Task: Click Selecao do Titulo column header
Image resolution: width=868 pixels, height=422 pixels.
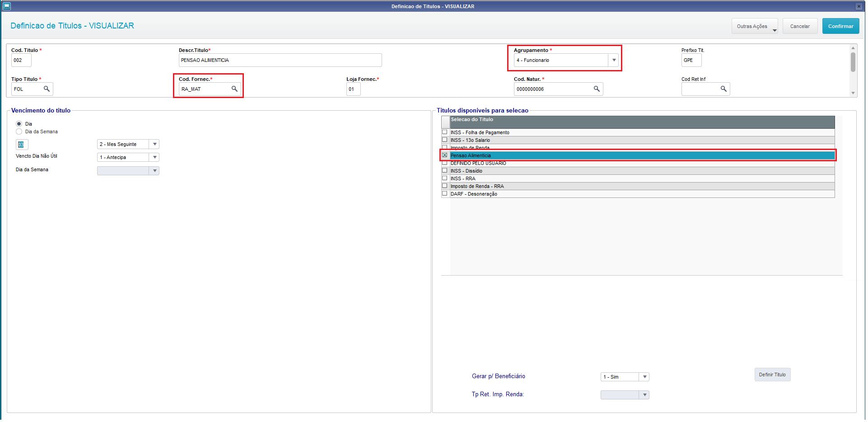Action: (x=642, y=122)
